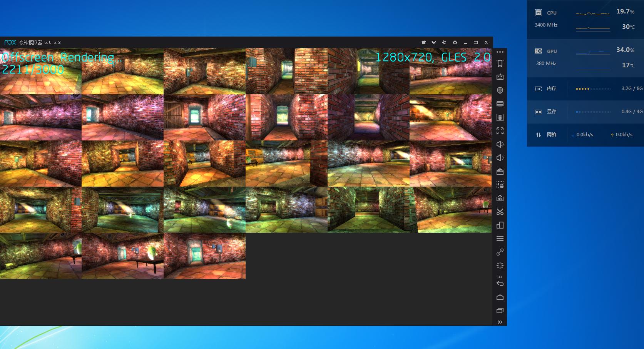This screenshot has height=349, width=644.
Task: Click the loading spinner icon in sidebar
Action: pyautogui.click(x=500, y=266)
